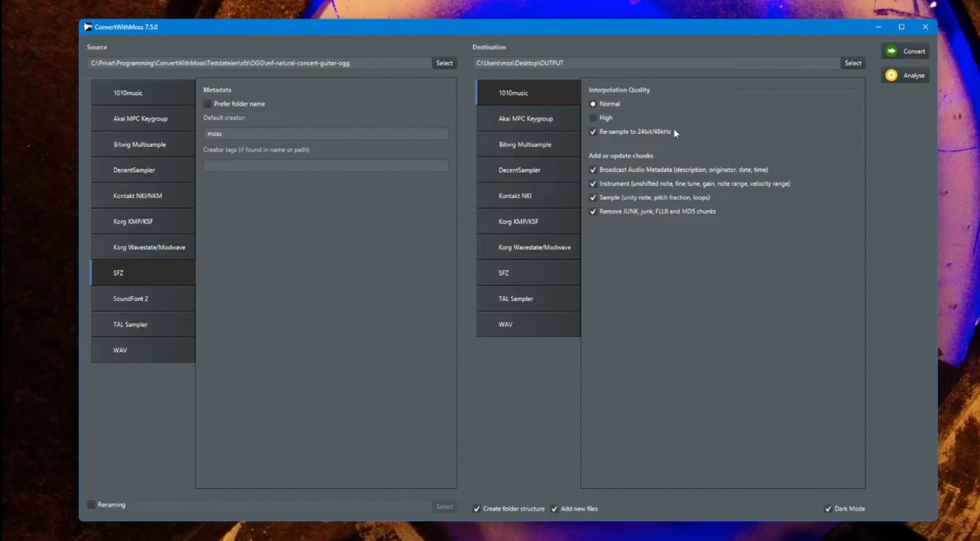Turn off Dark Mode
Viewport: 980px width, 541px height.
point(829,509)
